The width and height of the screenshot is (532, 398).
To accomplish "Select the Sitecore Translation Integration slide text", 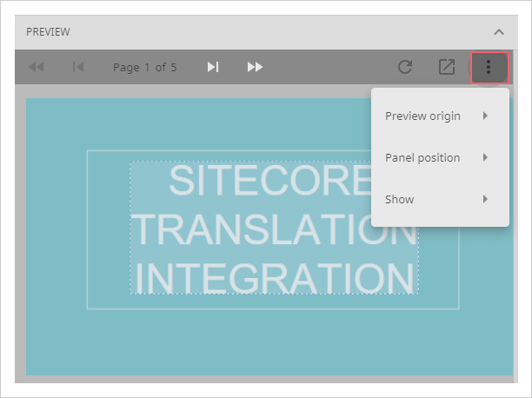I will pyautogui.click(x=274, y=228).
